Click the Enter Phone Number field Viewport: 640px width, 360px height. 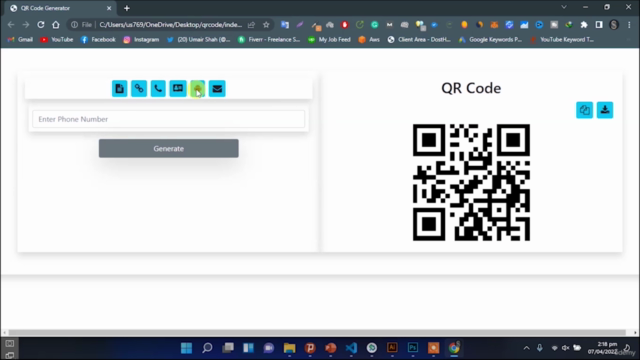[x=169, y=119]
